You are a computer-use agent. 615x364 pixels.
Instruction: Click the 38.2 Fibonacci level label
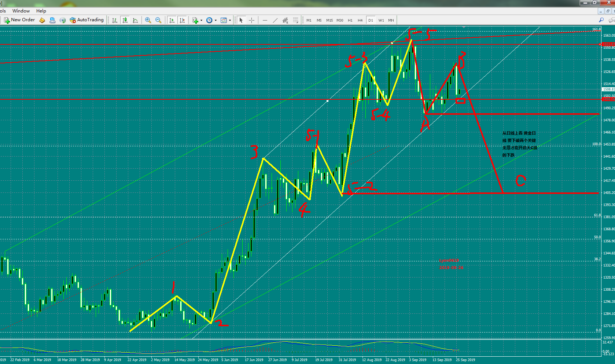[597, 259]
